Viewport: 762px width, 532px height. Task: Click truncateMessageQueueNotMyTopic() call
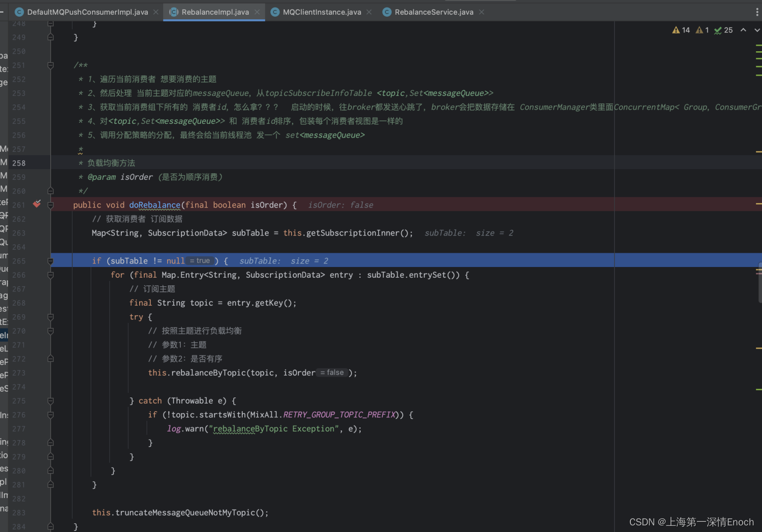tap(189, 513)
